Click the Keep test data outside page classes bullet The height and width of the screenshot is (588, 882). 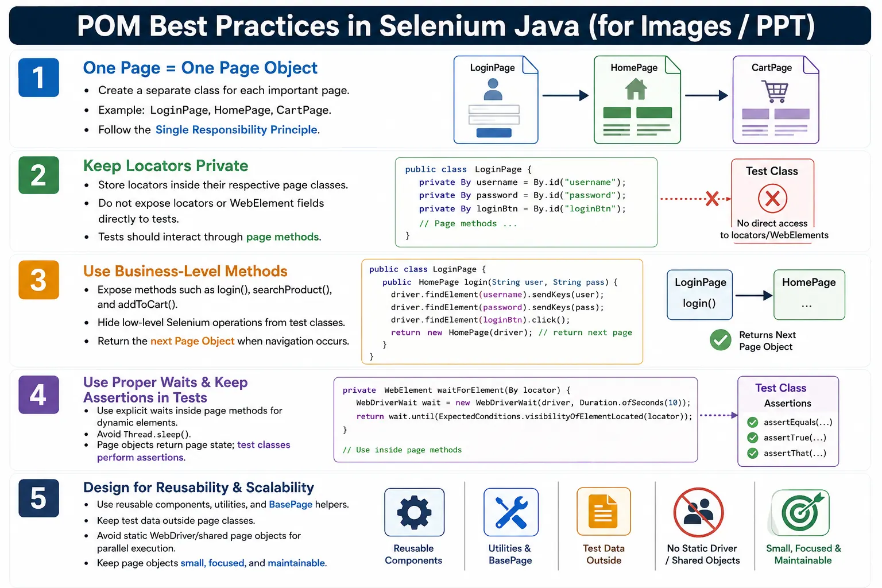pyautogui.click(x=176, y=521)
